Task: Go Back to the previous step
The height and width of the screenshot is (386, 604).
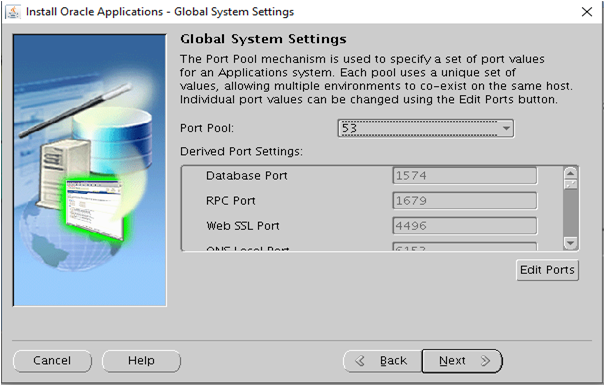Action: click(x=383, y=361)
